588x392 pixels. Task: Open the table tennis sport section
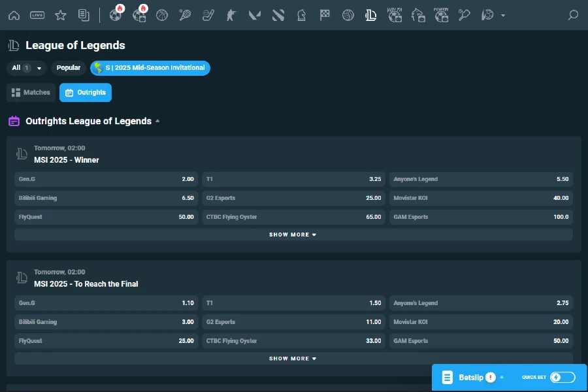coord(464,14)
